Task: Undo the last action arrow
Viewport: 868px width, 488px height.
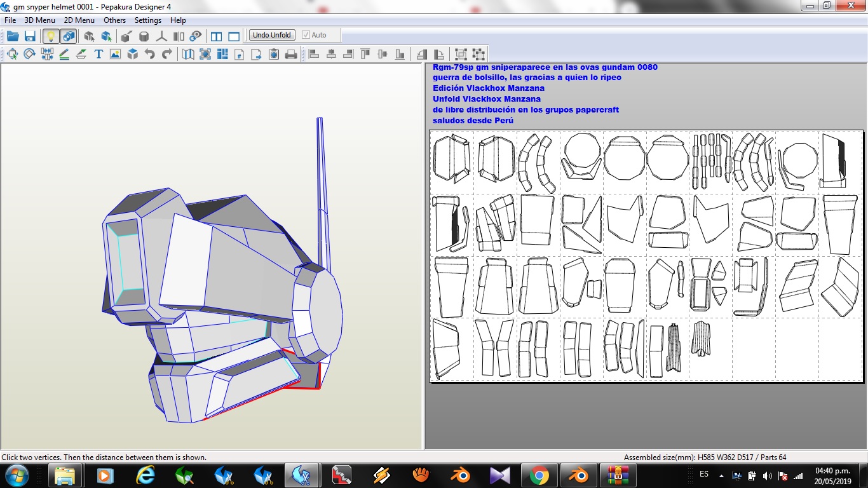Action: pos(149,54)
